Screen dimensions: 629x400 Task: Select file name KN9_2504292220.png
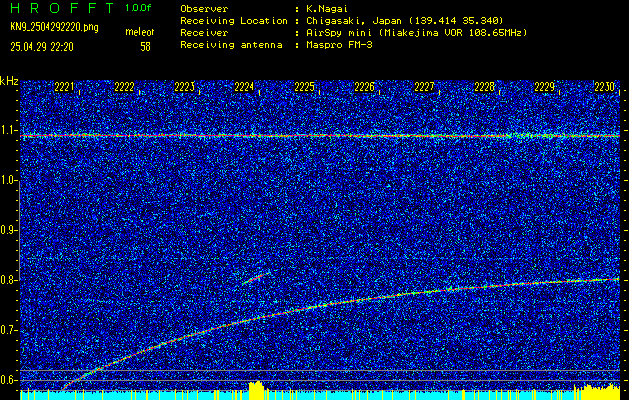(54, 27)
